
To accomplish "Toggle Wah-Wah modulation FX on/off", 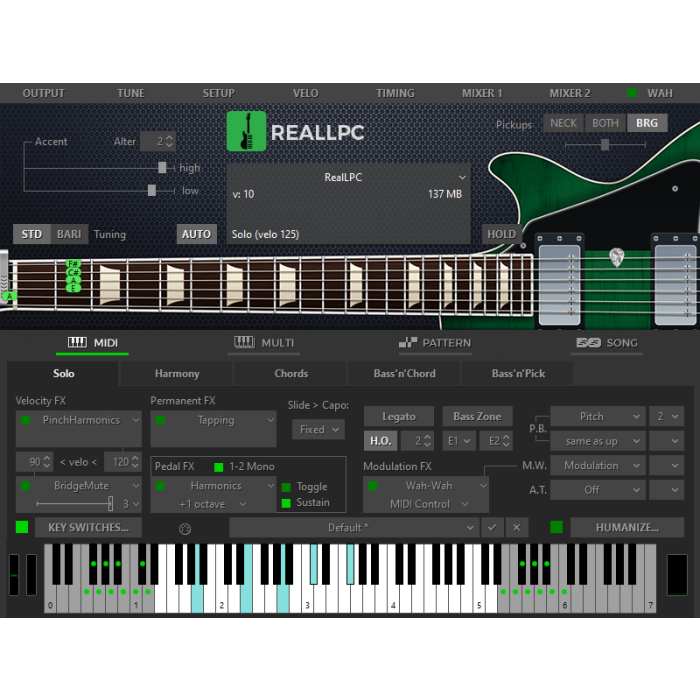I will (x=372, y=486).
